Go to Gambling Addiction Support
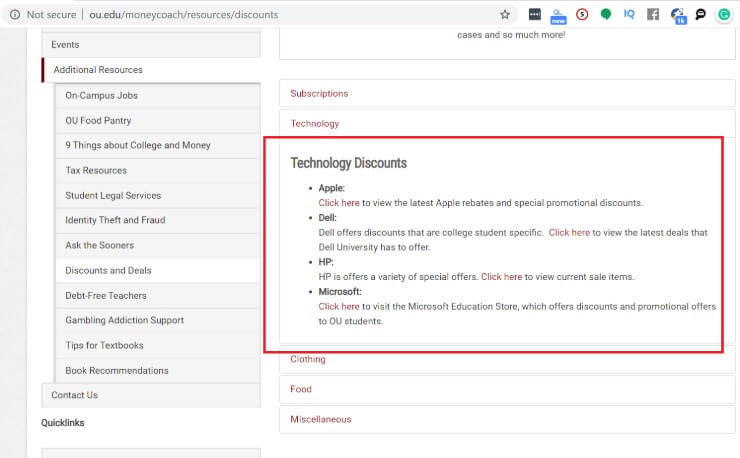 (x=158, y=320)
